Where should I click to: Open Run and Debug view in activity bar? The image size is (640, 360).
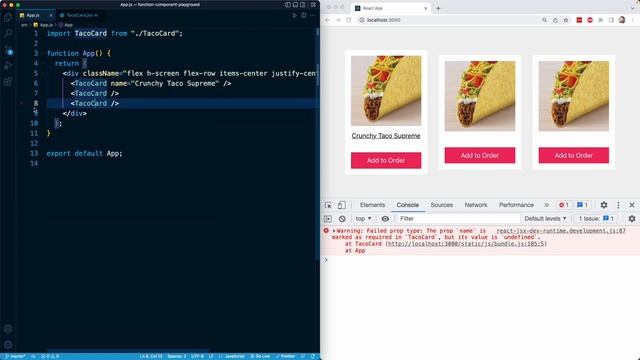[x=8, y=66]
